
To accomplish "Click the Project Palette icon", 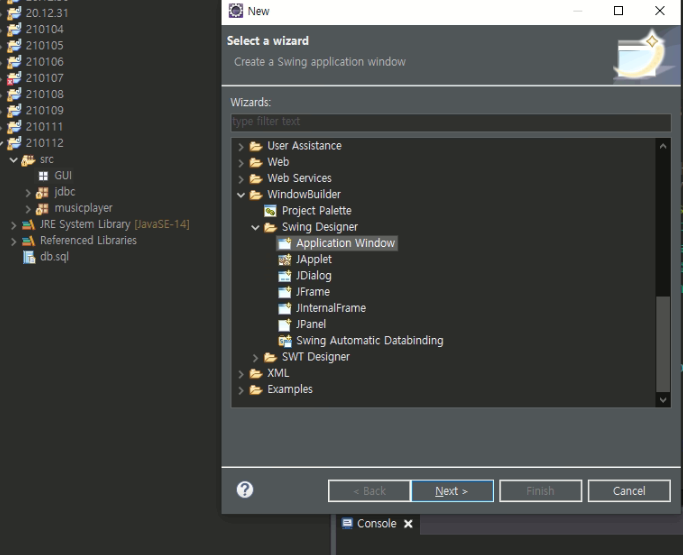I will pyautogui.click(x=270, y=211).
